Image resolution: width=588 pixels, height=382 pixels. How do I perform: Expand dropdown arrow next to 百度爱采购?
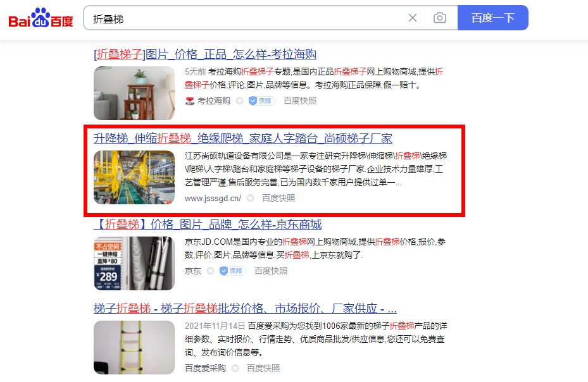click(x=235, y=368)
